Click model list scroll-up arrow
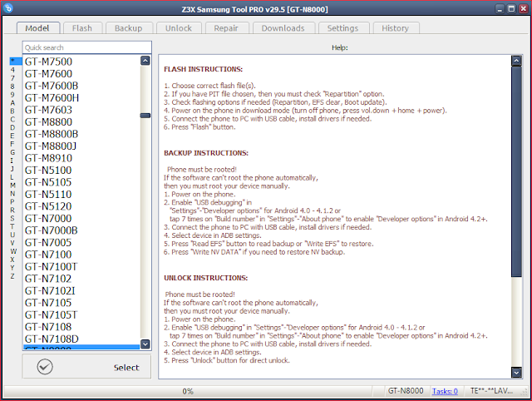 [x=145, y=61]
